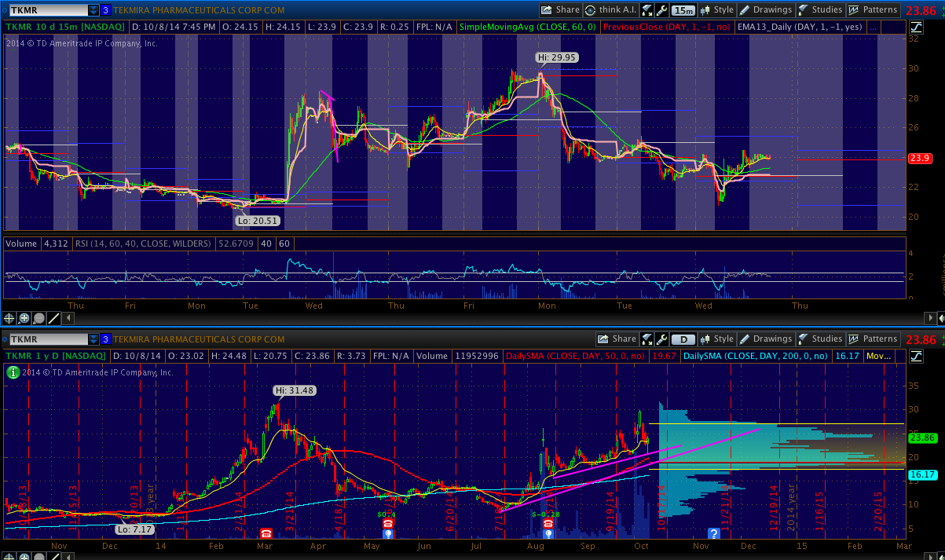Image resolution: width=945 pixels, height=560 pixels.
Task: Click the blue question mark event icon
Action: pyautogui.click(x=714, y=533)
